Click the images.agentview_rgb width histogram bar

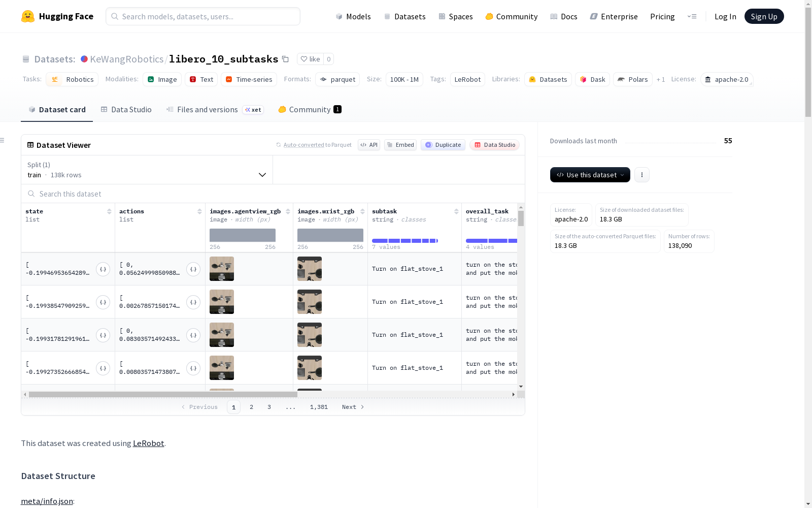tap(243, 235)
